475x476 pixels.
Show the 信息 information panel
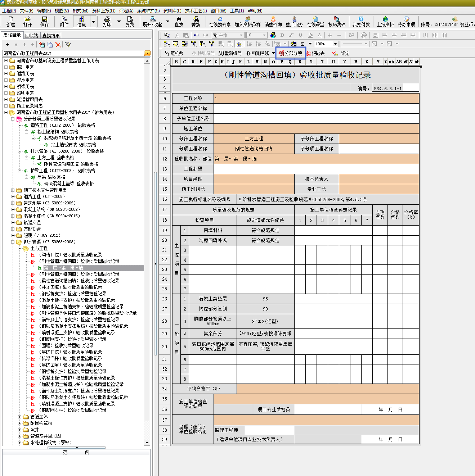[x=82, y=22]
